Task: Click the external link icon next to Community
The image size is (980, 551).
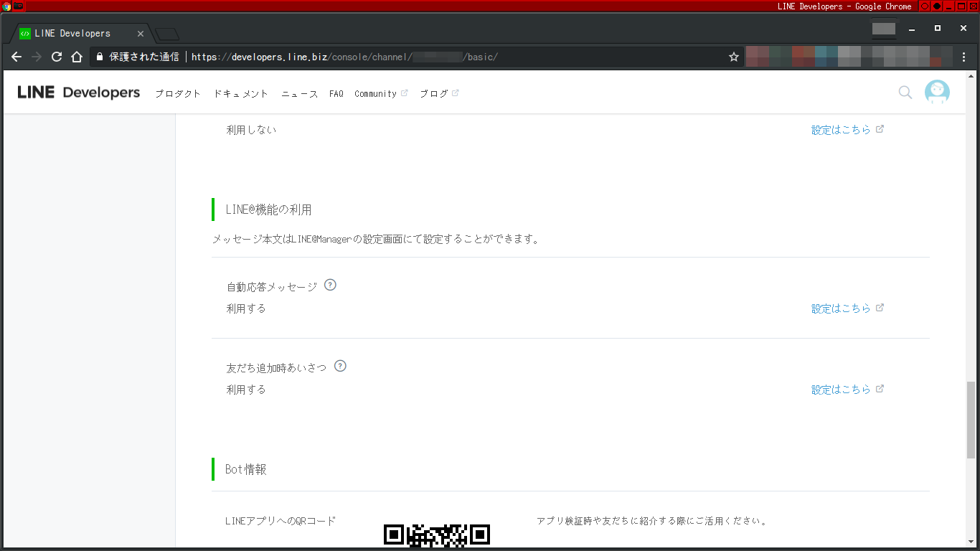Action: pos(404,91)
